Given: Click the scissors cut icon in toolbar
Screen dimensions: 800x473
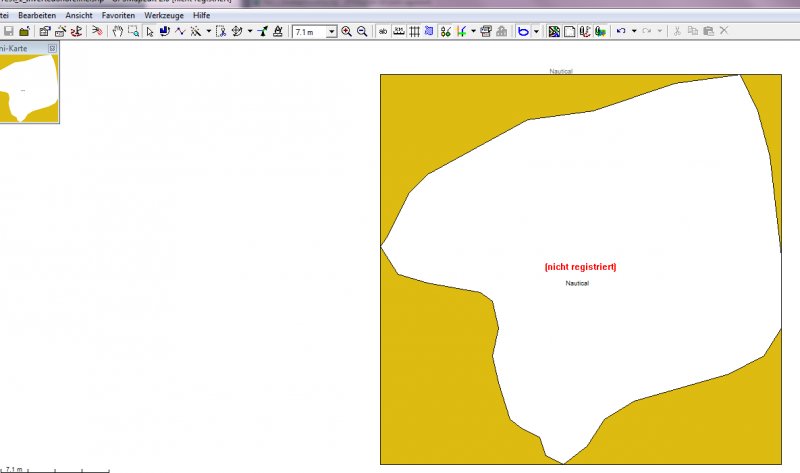Looking at the screenshot, I should [x=677, y=32].
